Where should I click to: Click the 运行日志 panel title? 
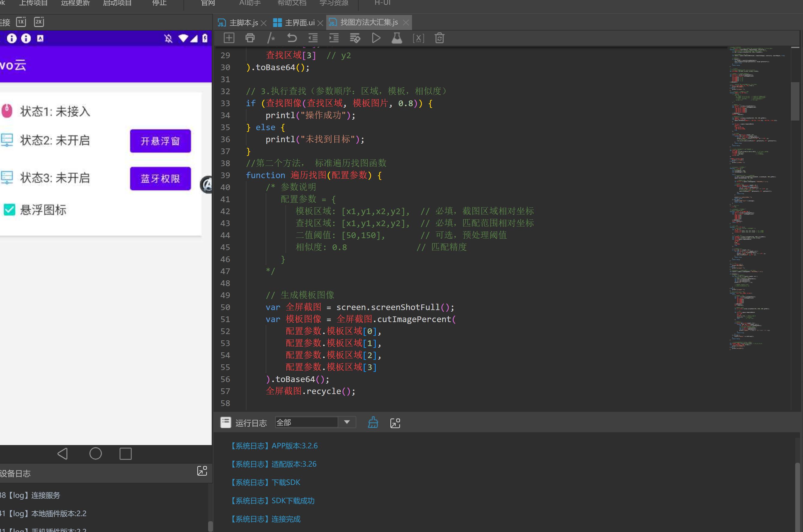251,423
